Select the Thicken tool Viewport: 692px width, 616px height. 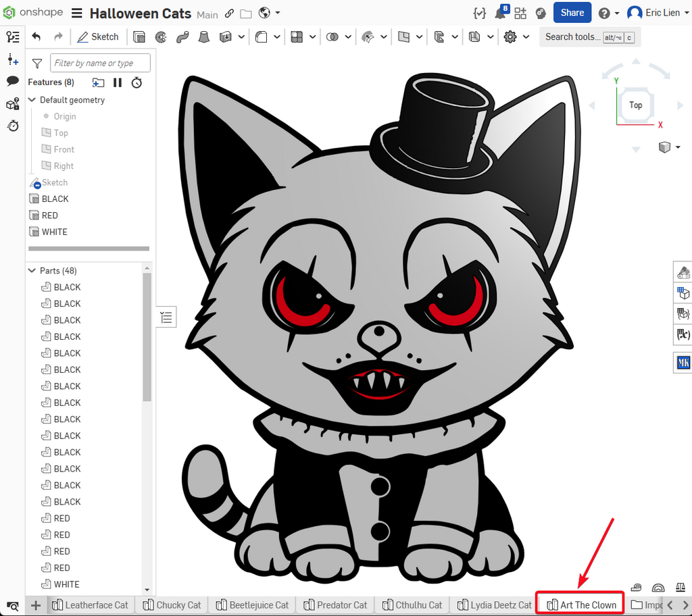click(226, 36)
